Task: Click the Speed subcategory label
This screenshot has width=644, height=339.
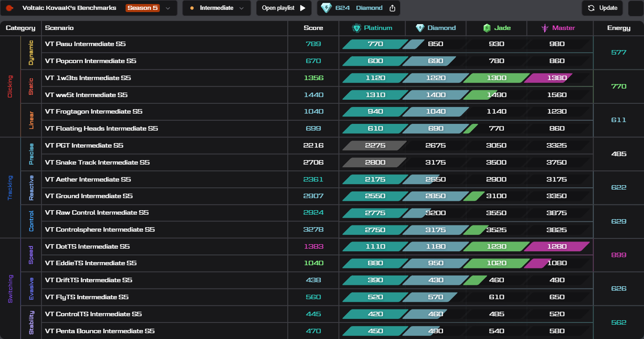Action: point(31,255)
